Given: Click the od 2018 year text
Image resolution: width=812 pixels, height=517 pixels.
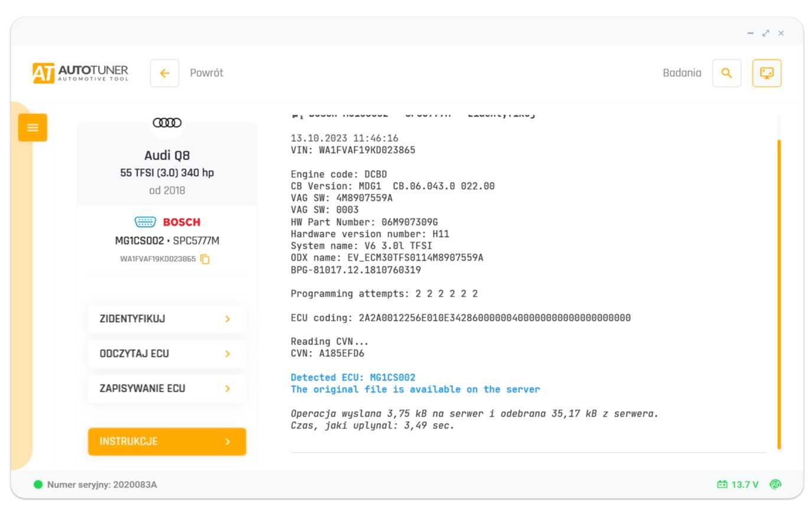Looking at the screenshot, I should pos(167,191).
